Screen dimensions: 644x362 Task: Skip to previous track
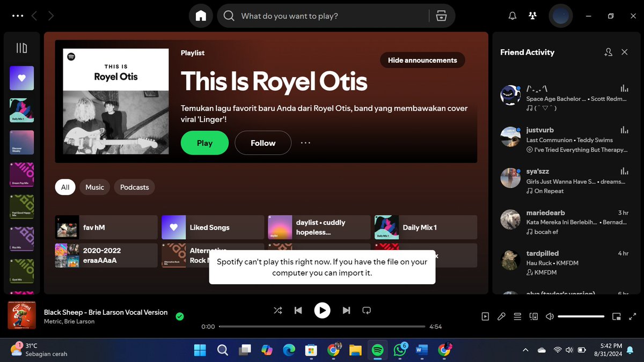[x=298, y=310]
